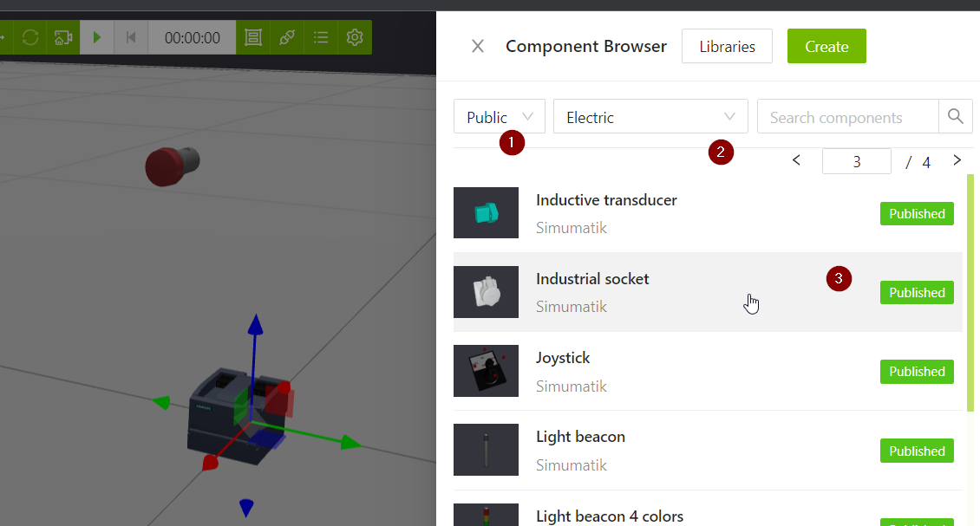Click the Light beacon component name
Image resolution: width=980 pixels, height=526 pixels.
(580, 437)
